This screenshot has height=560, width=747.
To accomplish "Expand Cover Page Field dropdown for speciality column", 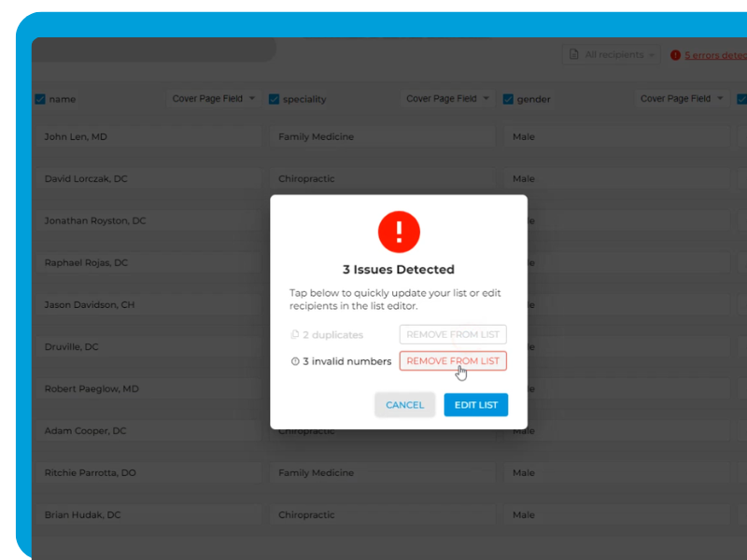I will pyautogui.click(x=448, y=99).
